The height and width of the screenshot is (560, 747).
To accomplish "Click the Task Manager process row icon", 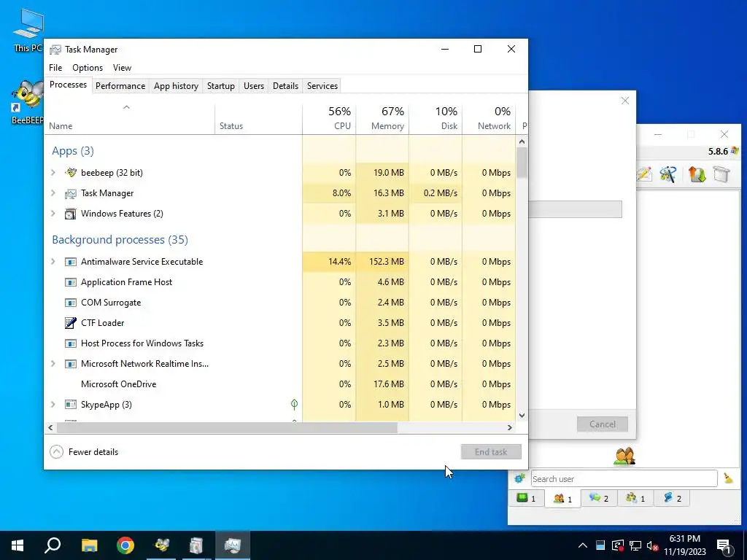I will click(71, 193).
